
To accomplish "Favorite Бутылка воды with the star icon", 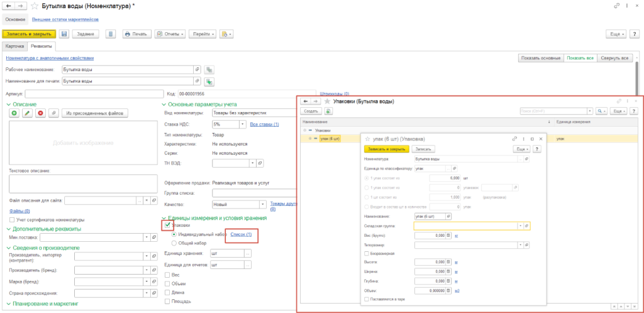I will [34, 6].
